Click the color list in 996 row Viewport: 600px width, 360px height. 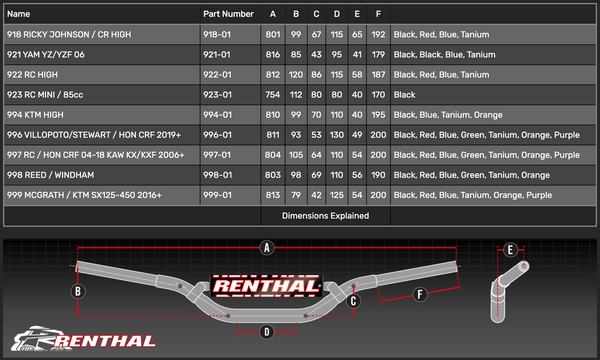click(x=486, y=135)
